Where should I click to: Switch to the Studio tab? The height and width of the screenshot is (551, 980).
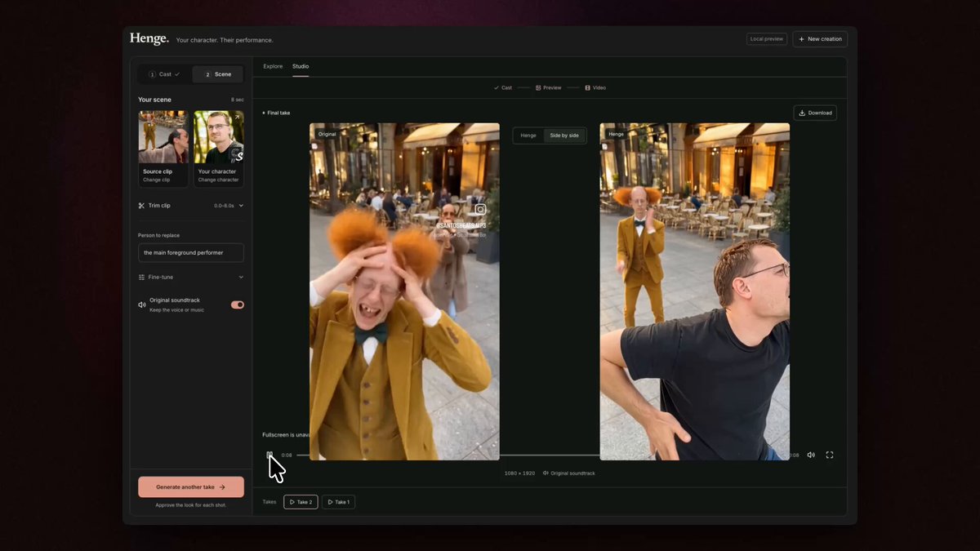pos(301,66)
